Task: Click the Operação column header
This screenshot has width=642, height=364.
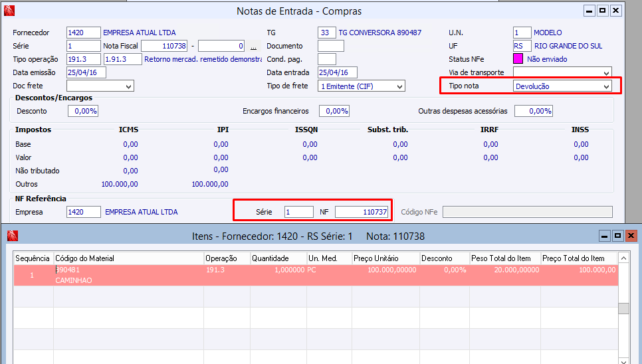Action: pos(227,258)
